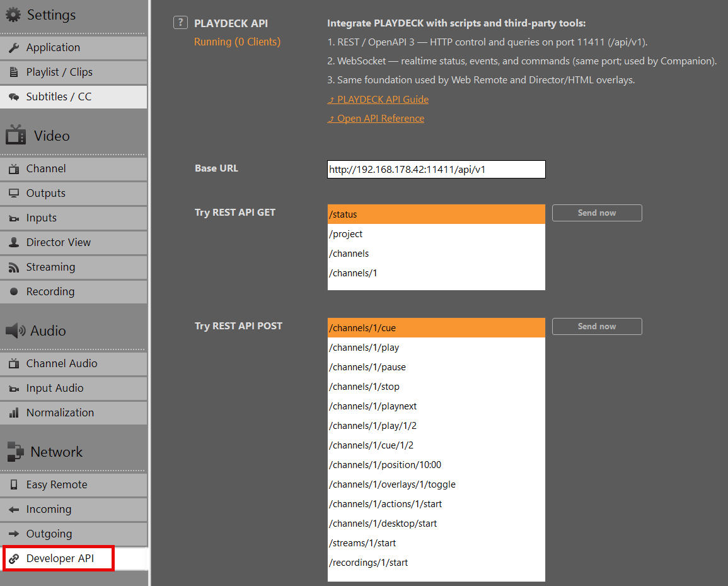Select /status in the GET list
The height and width of the screenshot is (586, 728).
coord(436,214)
